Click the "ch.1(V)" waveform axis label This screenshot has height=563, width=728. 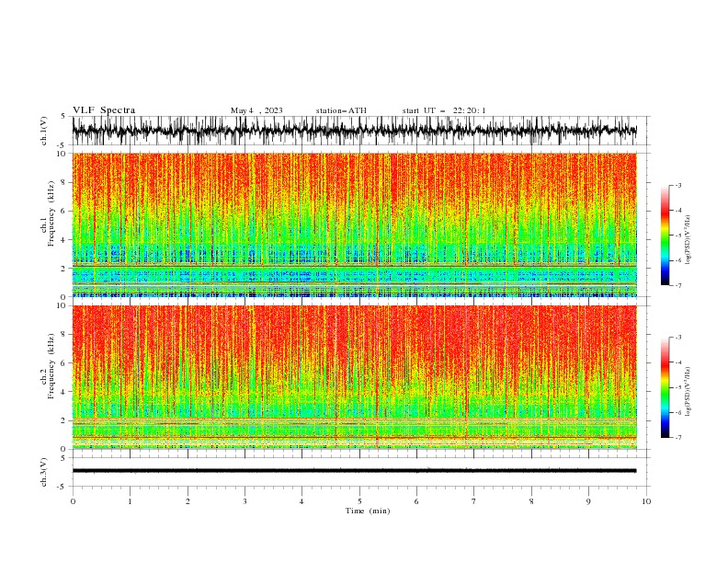(44, 131)
